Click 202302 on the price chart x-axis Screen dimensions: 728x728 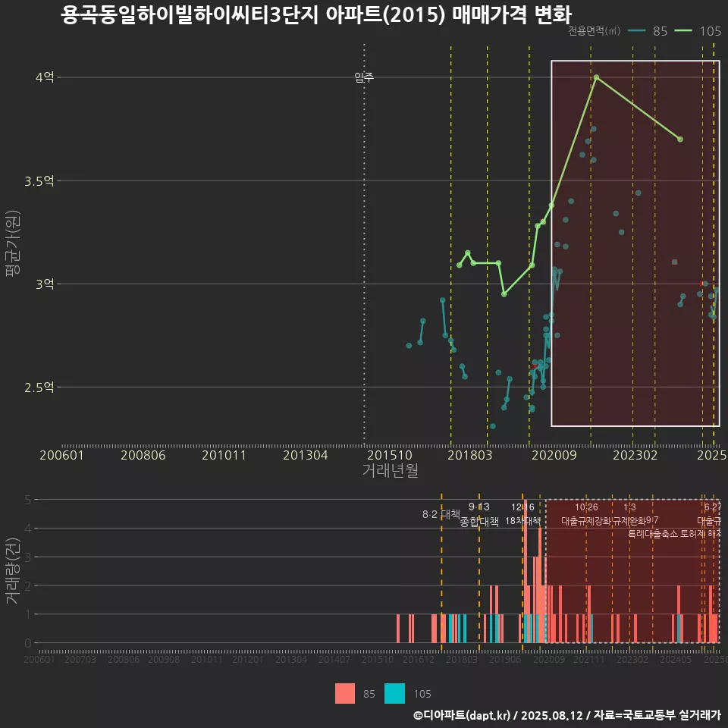point(635,455)
